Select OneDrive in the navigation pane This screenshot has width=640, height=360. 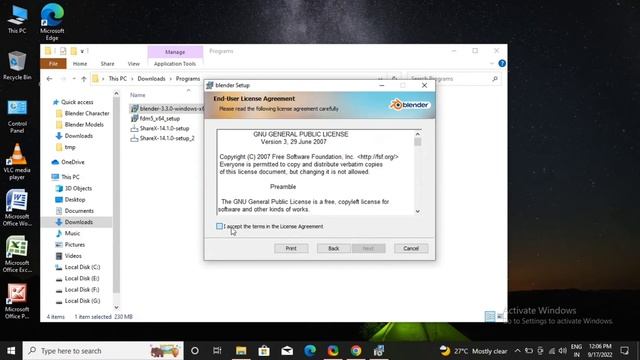pyautogui.click(x=68, y=162)
